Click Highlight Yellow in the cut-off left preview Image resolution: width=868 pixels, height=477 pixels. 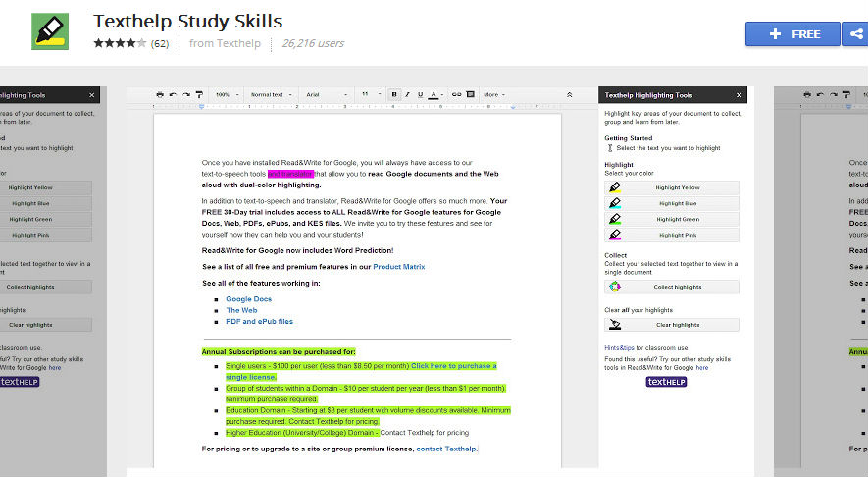pos(45,187)
